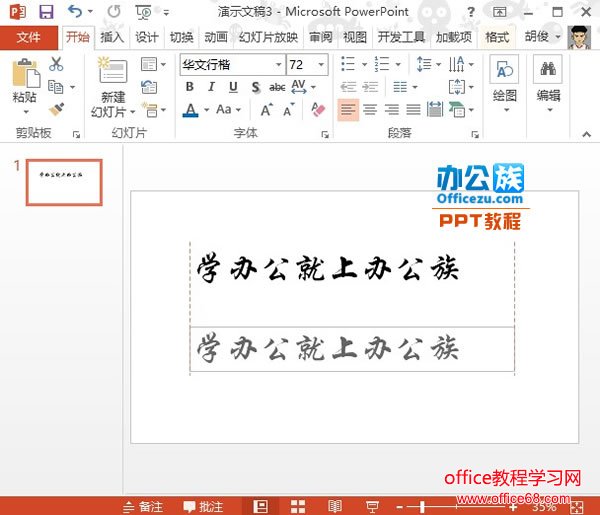
Task: Toggle Bold formatting
Action: [189, 87]
